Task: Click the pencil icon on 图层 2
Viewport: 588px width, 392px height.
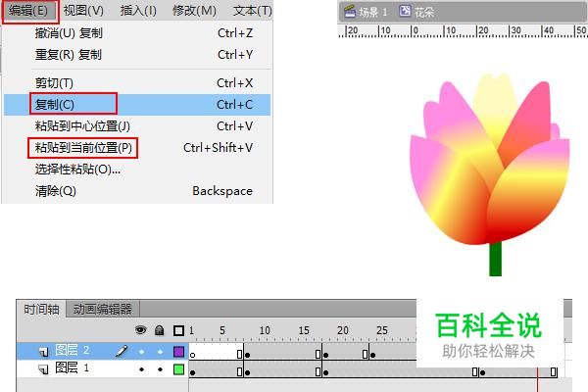Action: point(122,351)
